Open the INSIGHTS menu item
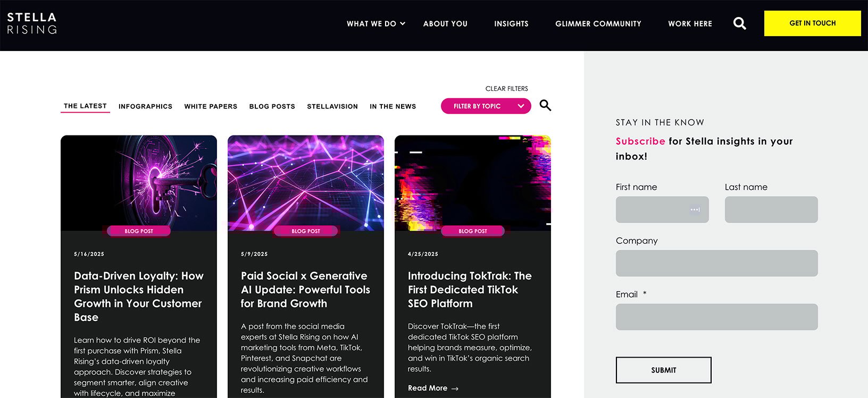The height and width of the screenshot is (398, 868). 511,23
